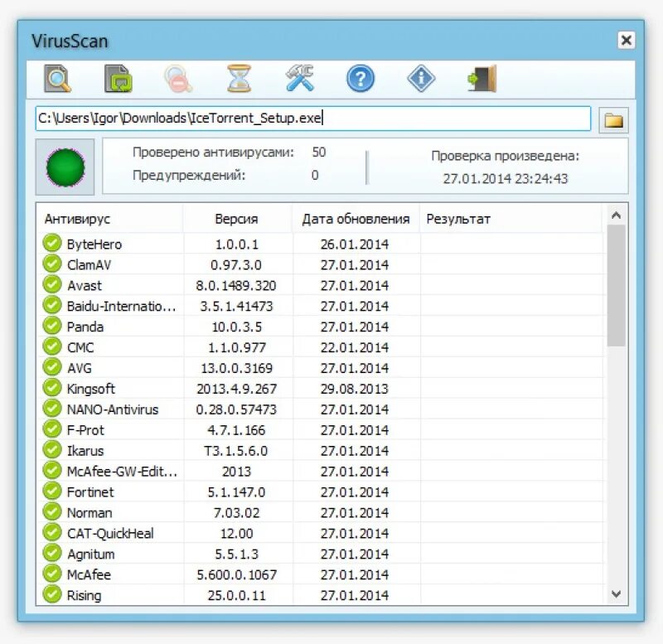This screenshot has width=663, height=644.
Task: Click the scroll down arrow of results list
Action: 616,593
